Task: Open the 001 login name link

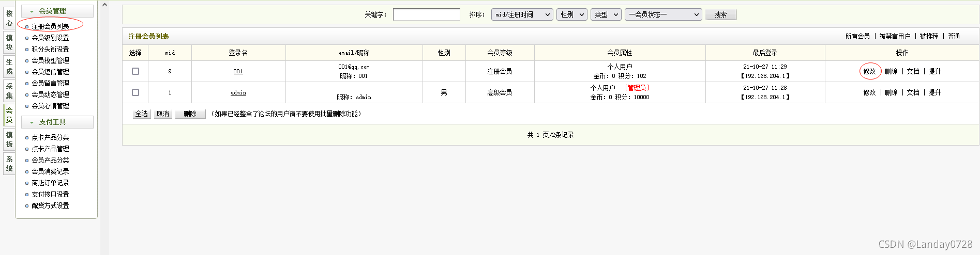Action: point(238,71)
